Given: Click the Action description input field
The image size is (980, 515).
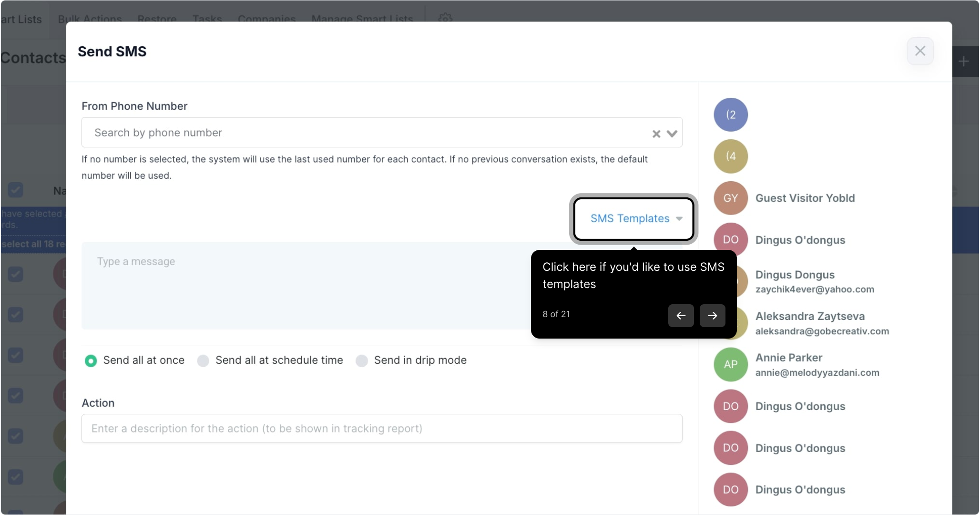Looking at the screenshot, I should (381, 429).
